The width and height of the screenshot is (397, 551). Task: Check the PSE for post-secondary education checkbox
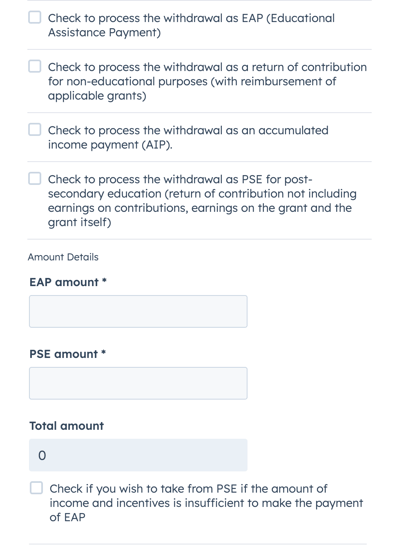35,179
